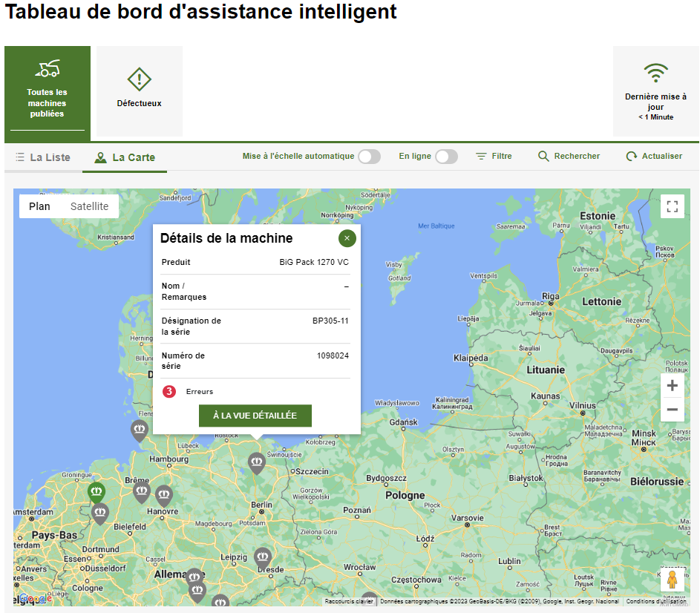
Task: Click the gray machine marker near Dresde
Action: (263, 557)
